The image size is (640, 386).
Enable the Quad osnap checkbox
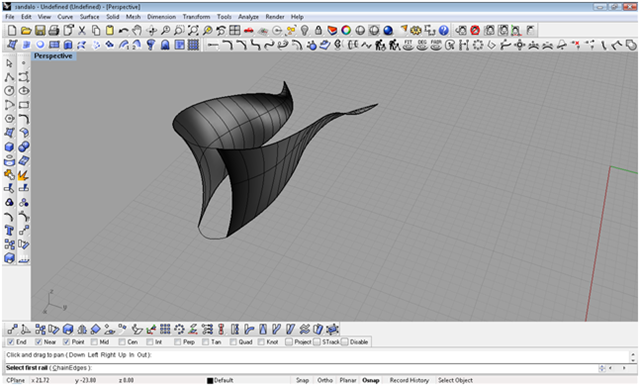pos(233,342)
